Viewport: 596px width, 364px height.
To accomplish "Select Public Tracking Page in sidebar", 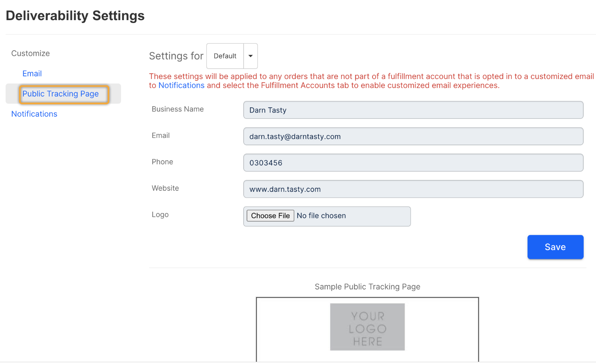I will [61, 94].
